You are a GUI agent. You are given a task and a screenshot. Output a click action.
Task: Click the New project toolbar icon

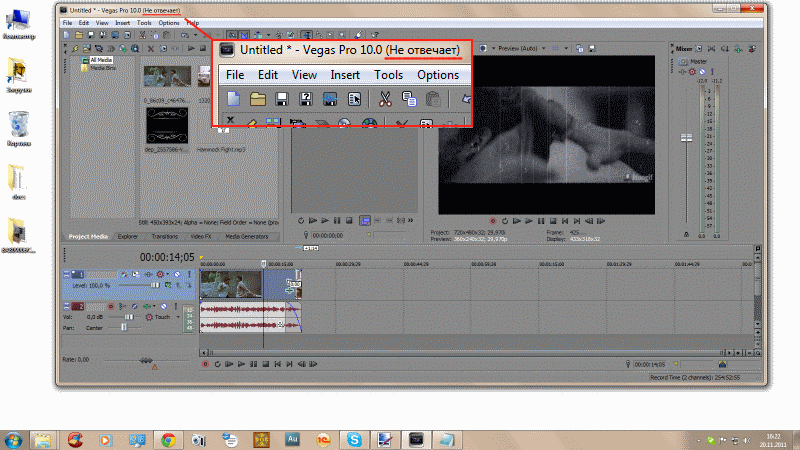point(67,35)
